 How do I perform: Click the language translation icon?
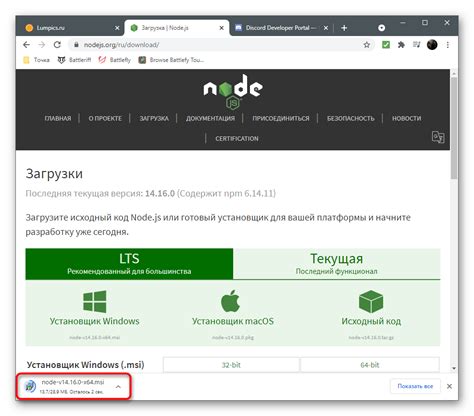coord(438,137)
